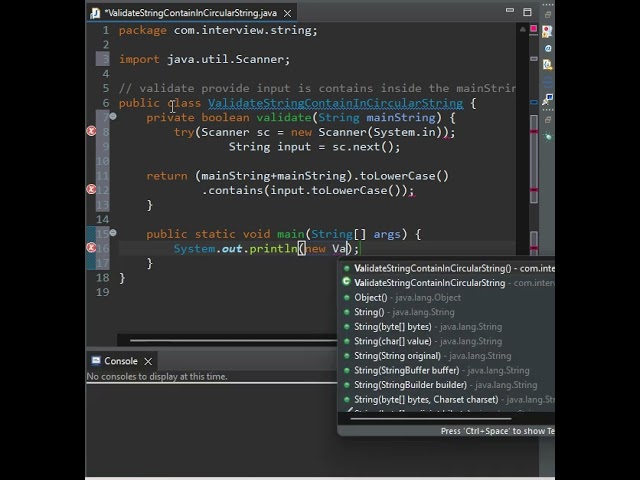Image resolution: width=640 pixels, height=480 pixels.
Task: Click line number 1 in the gutter
Action: [105, 31]
